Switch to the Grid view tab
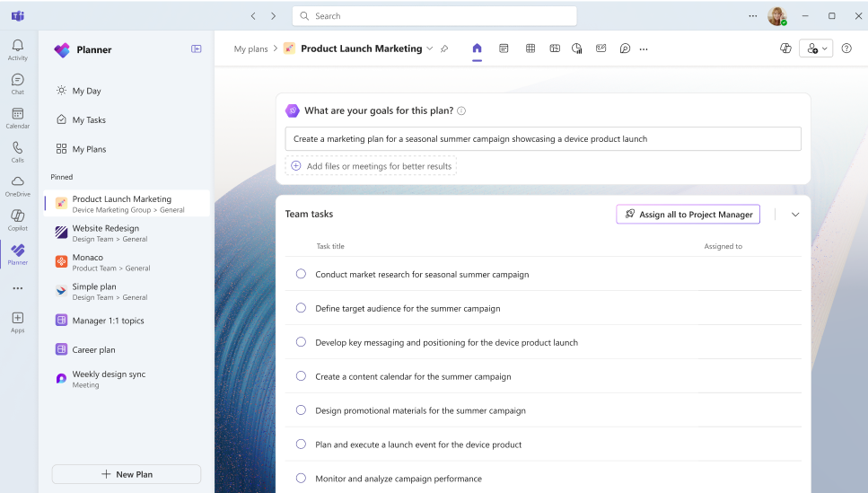Screen dimensions: 868x493 coord(530,48)
